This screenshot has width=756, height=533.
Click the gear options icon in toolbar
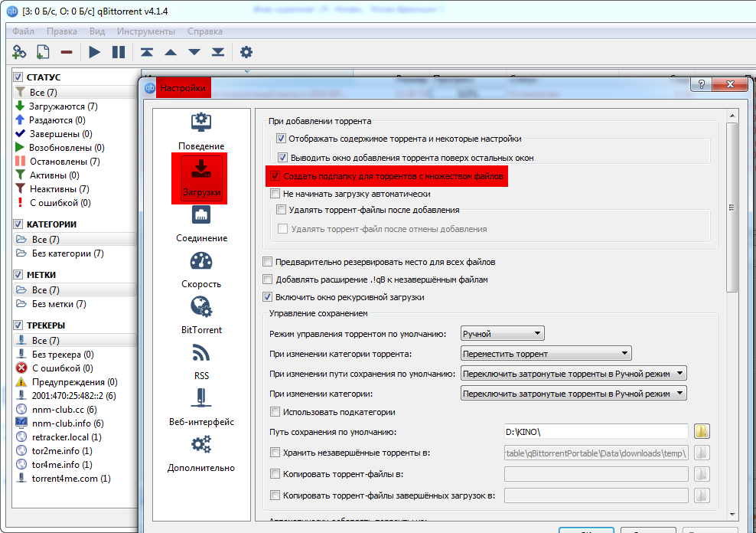(246, 52)
